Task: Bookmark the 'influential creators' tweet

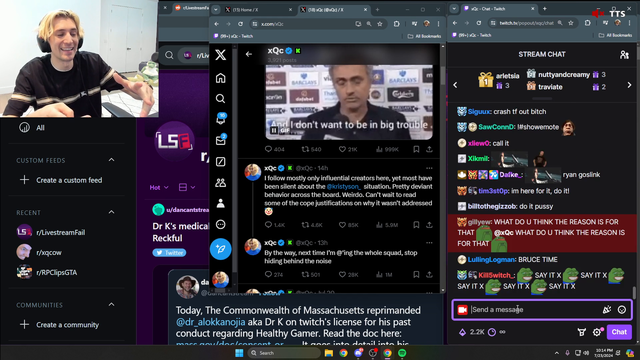Action: coord(416,224)
